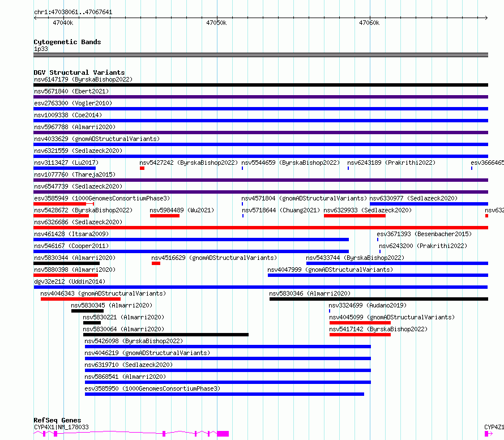The image size is (504, 440).
Task: Click the nsv6321559 (Sedlazeck2020) label
Action: coord(78,151)
